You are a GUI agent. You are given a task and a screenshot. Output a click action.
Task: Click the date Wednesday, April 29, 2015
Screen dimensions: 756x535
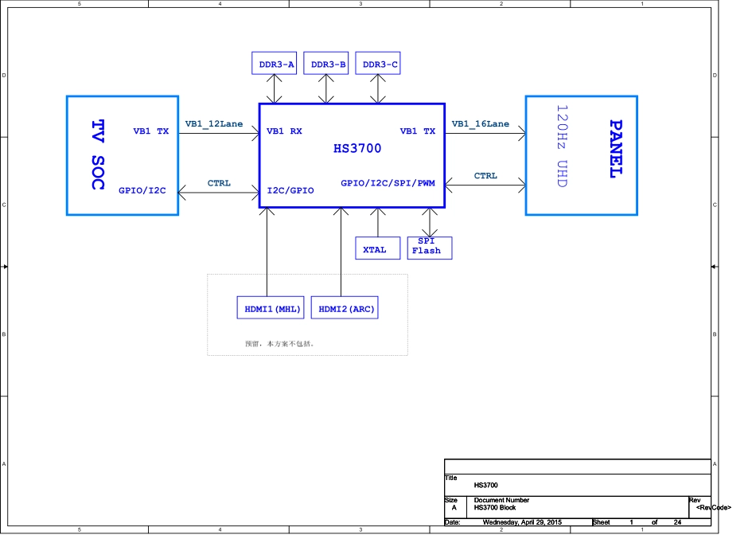[522, 522]
